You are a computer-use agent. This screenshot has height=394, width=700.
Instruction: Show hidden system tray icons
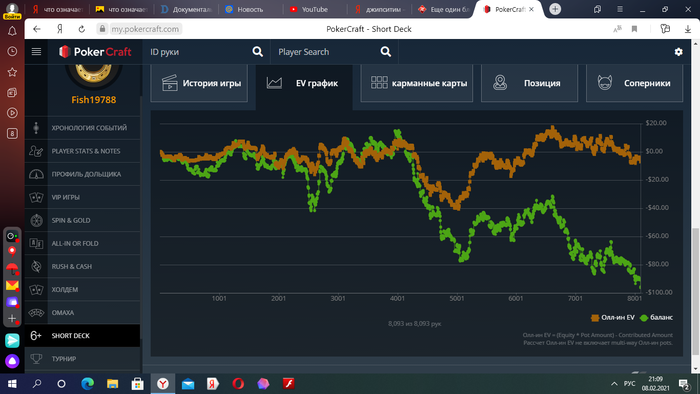point(614,384)
